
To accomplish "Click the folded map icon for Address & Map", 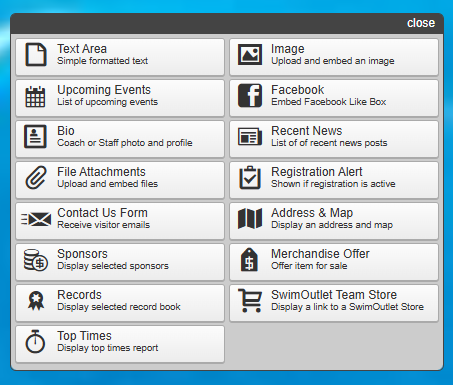I will (250, 219).
